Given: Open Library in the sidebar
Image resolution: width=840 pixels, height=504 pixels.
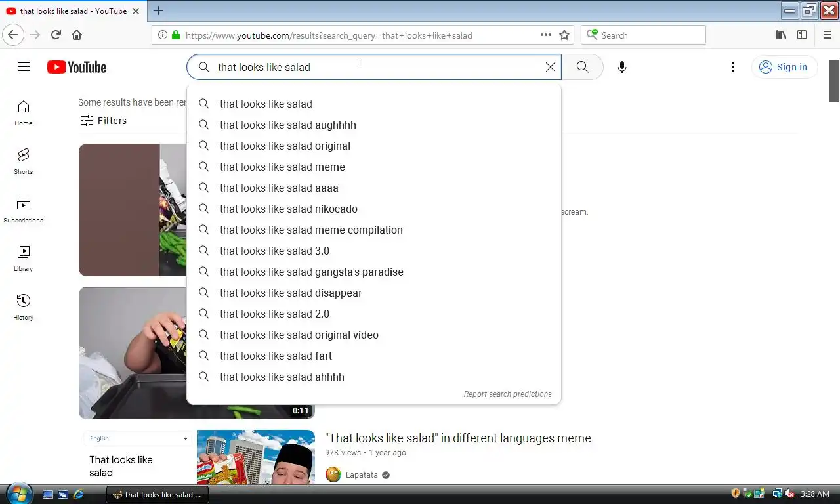Looking at the screenshot, I should point(24,259).
